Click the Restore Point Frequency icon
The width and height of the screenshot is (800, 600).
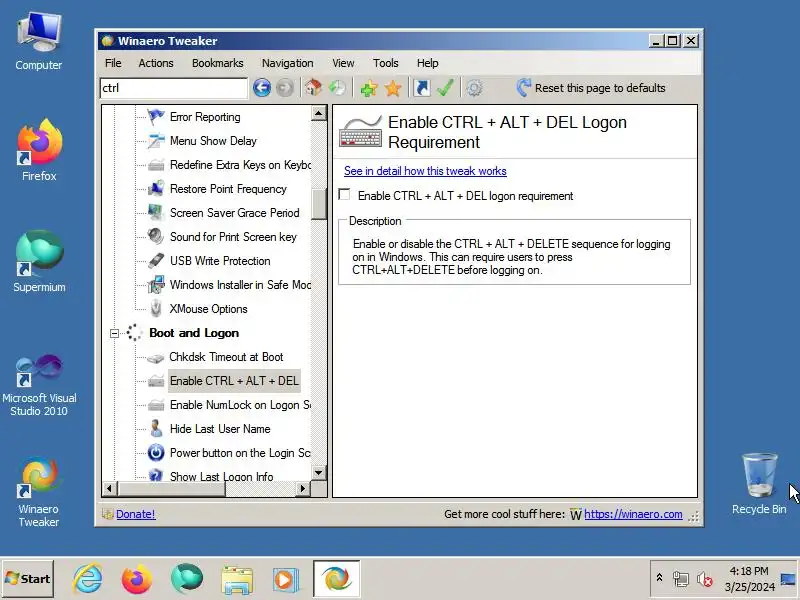[x=156, y=189]
